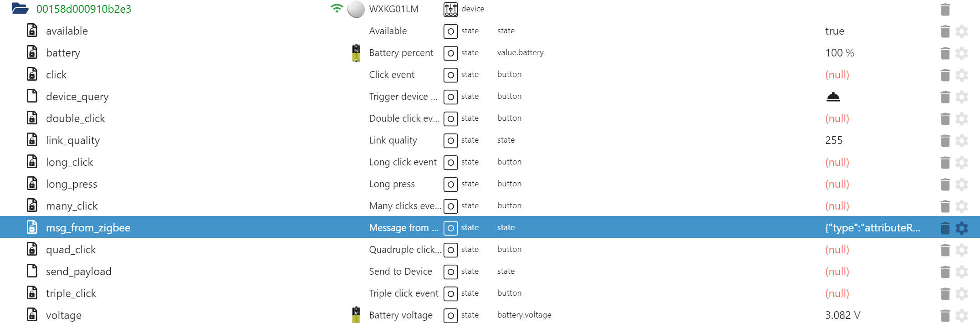Click the battery percent icon
The image size is (980, 323).
click(x=356, y=53)
